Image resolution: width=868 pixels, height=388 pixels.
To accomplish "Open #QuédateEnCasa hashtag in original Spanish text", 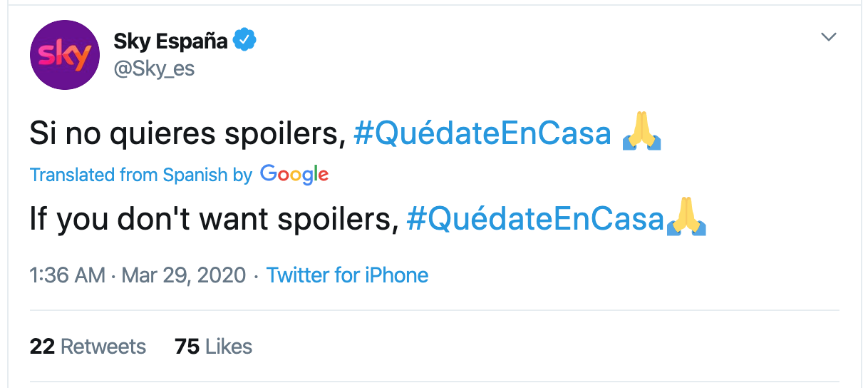I will tap(482, 133).
